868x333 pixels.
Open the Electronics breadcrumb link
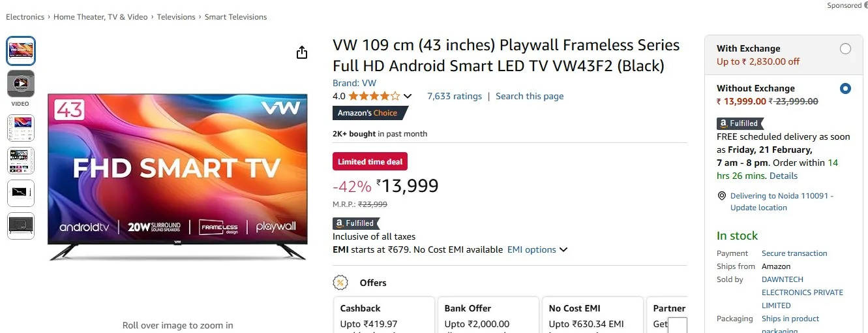(25, 17)
